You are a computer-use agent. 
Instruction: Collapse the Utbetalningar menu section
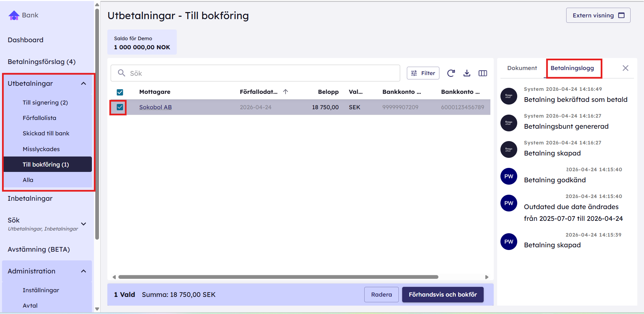click(x=84, y=83)
